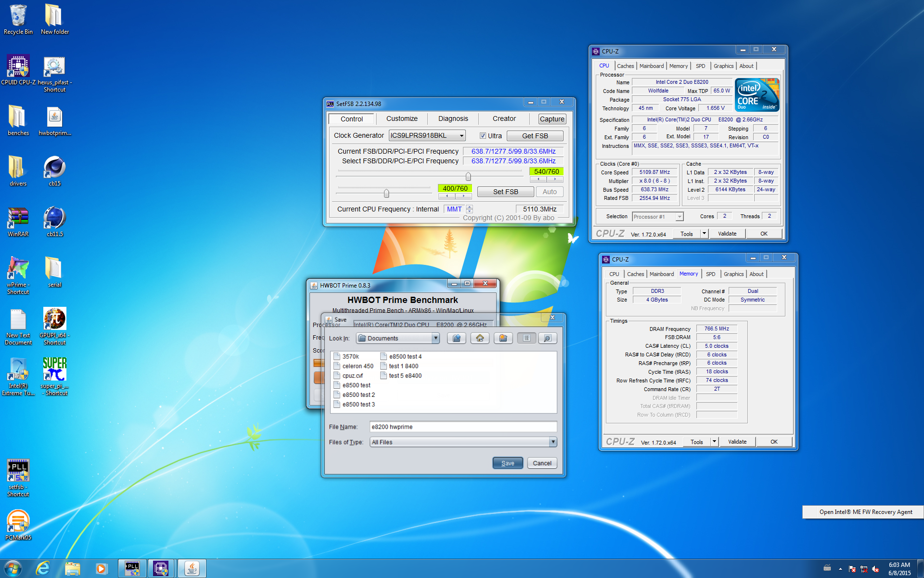This screenshot has height=578, width=924.
Task: Open the serial folder icon
Action: coord(54,272)
